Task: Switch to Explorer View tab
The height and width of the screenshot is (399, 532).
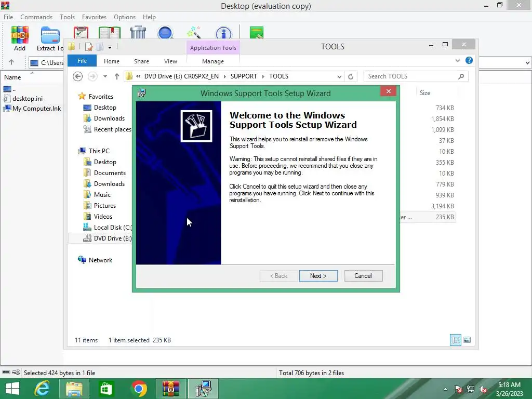Action: tap(170, 61)
